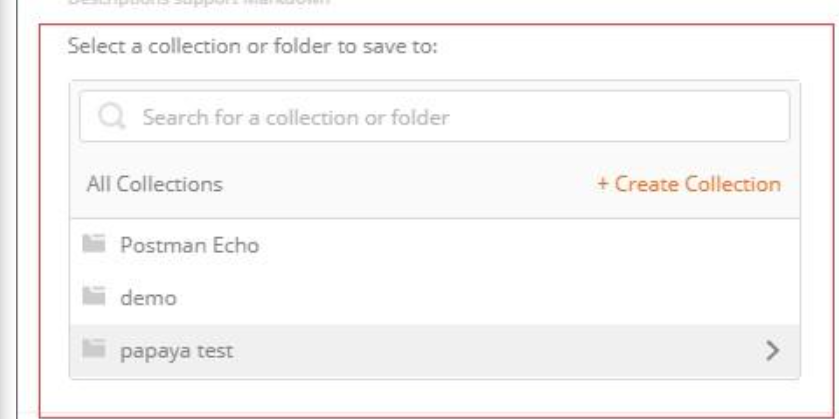Expand papaya test with the right chevron
The image size is (839, 419).
[x=771, y=350]
